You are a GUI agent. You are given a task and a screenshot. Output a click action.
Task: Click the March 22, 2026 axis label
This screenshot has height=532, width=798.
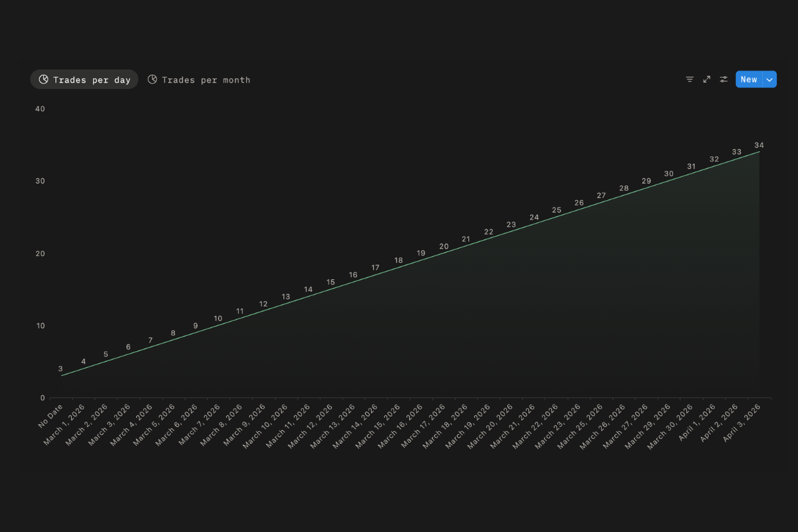point(536,426)
